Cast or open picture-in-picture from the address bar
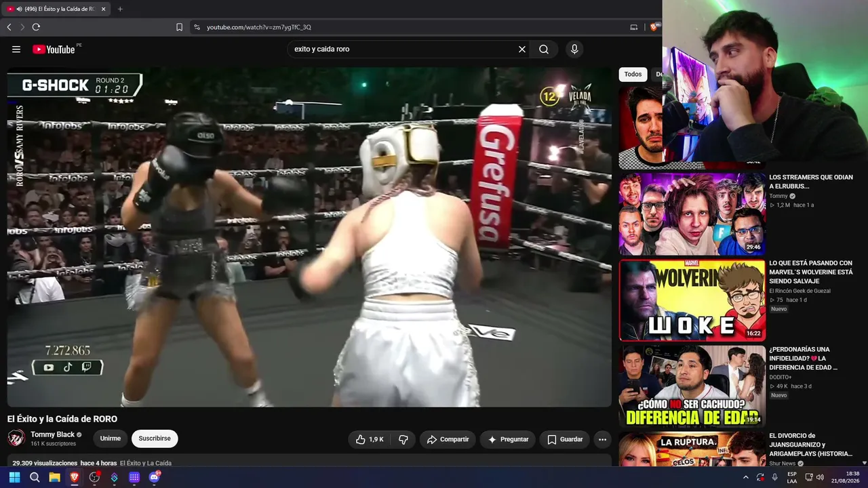Viewport: 868px width, 488px height. (x=634, y=27)
